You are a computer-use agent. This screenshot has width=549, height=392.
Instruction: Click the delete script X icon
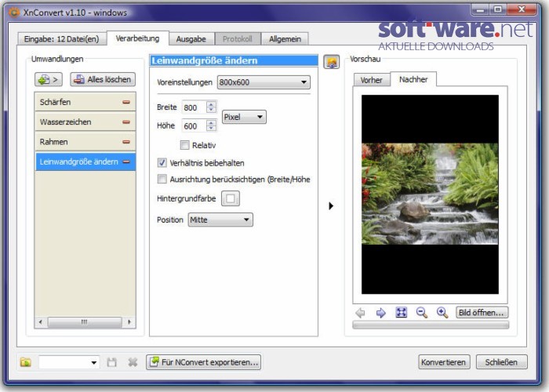133,362
